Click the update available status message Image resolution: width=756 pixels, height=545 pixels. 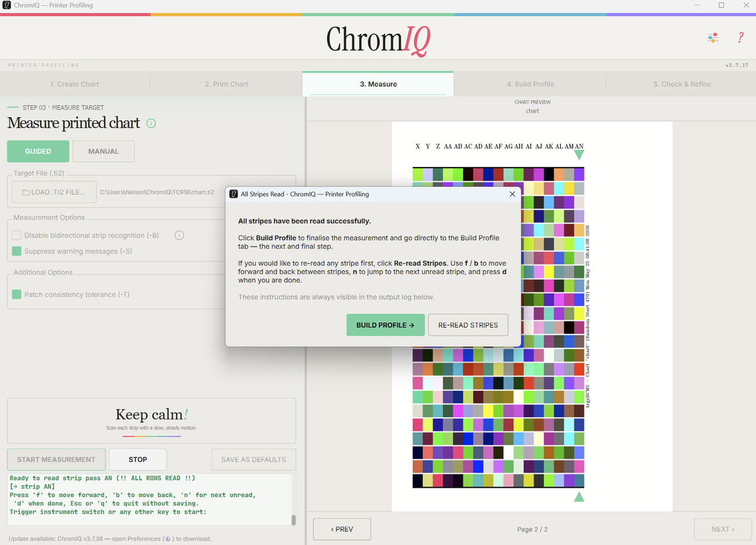110,539
